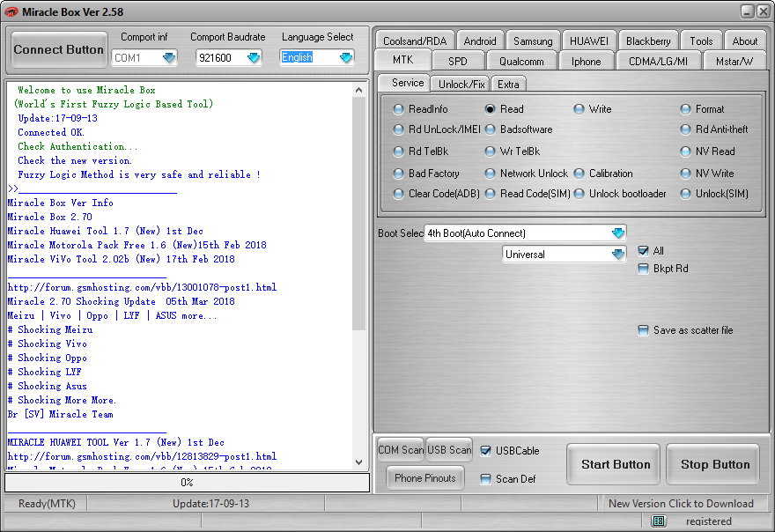Viewport: 775px width, 532px height.
Task: Toggle the USBCable checkbox
Action: pos(486,450)
